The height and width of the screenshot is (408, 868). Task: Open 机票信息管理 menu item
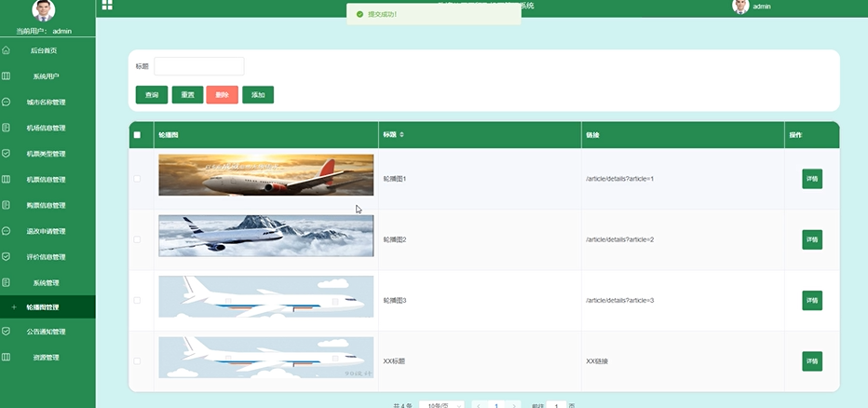point(47,180)
